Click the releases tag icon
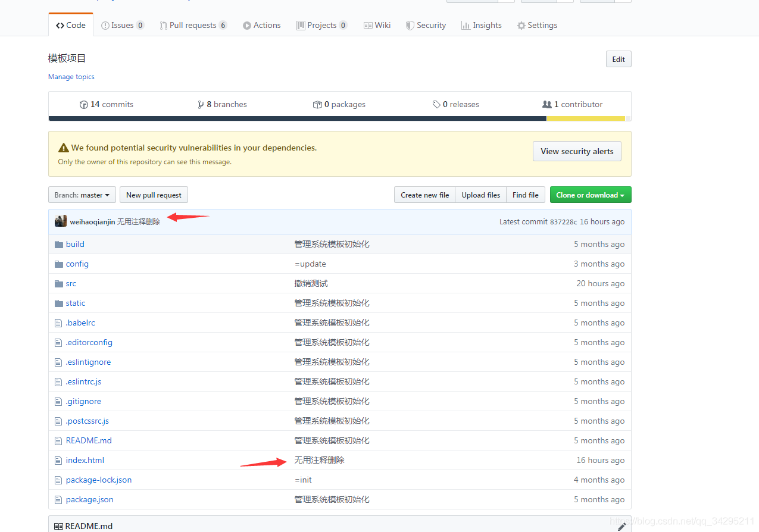 pyautogui.click(x=436, y=105)
